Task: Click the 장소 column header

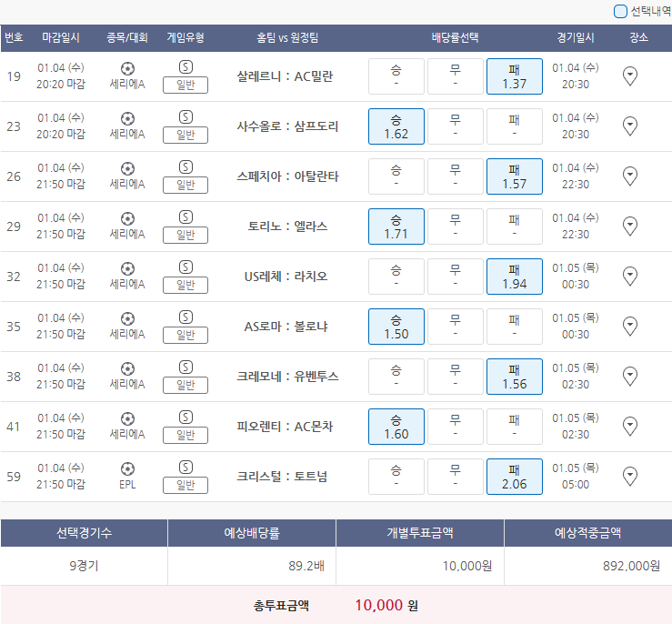Action: point(638,37)
